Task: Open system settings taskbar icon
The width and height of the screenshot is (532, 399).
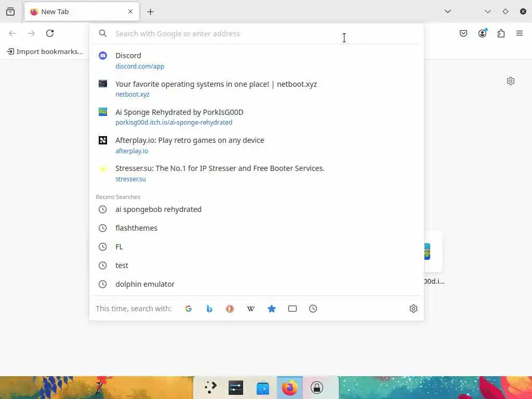Action: click(x=236, y=388)
